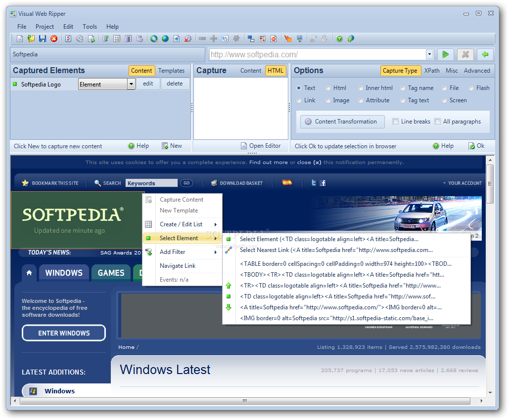509x420 pixels.
Task: Switch to the Advanced options tab
Action: tap(477, 71)
